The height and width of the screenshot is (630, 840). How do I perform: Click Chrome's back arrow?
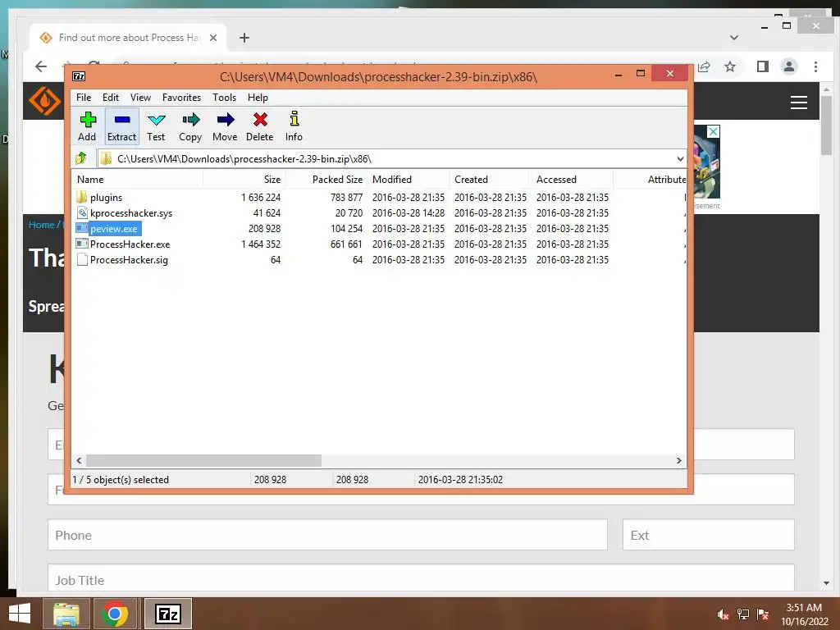click(x=41, y=66)
